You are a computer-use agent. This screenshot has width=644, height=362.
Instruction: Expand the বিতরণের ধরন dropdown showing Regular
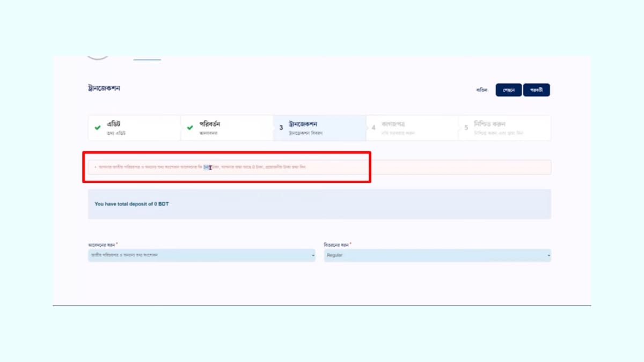tap(437, 255)
